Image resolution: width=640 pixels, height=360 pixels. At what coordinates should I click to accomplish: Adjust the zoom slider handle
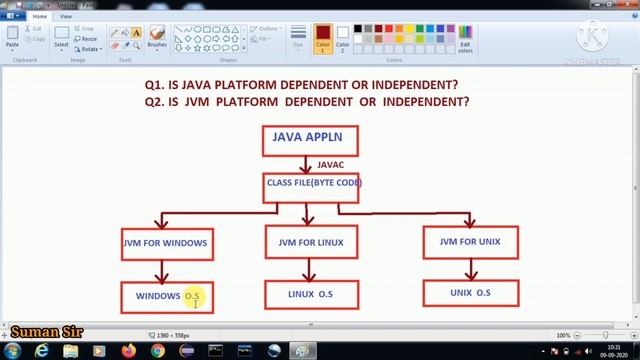tap(605, 335)
